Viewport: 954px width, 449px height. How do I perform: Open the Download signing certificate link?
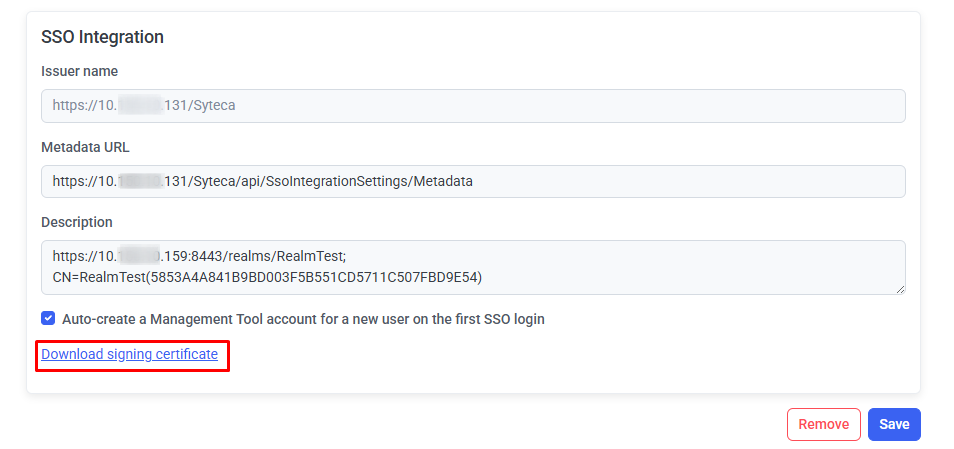click(129, 354)
